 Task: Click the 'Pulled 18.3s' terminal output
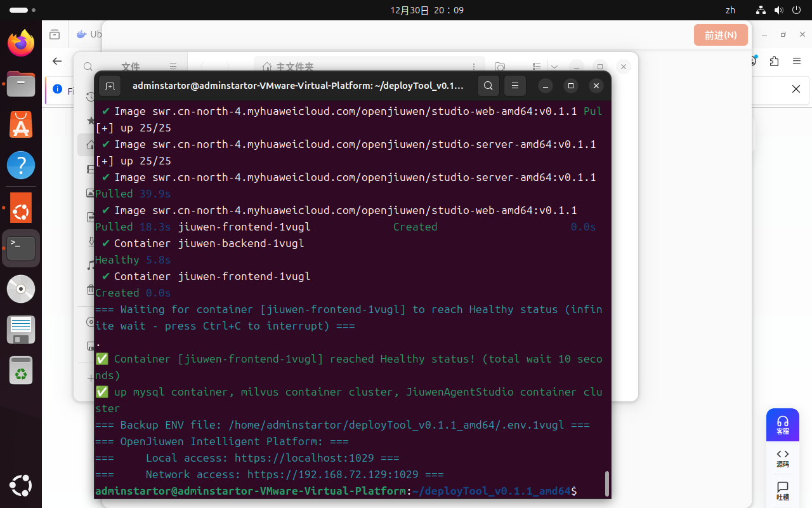133,227
